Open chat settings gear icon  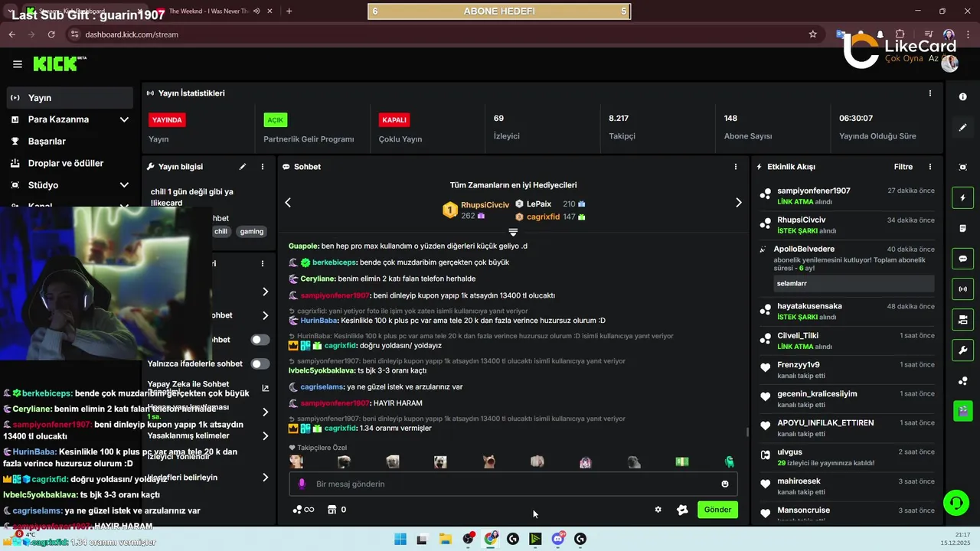pos(658,510)
